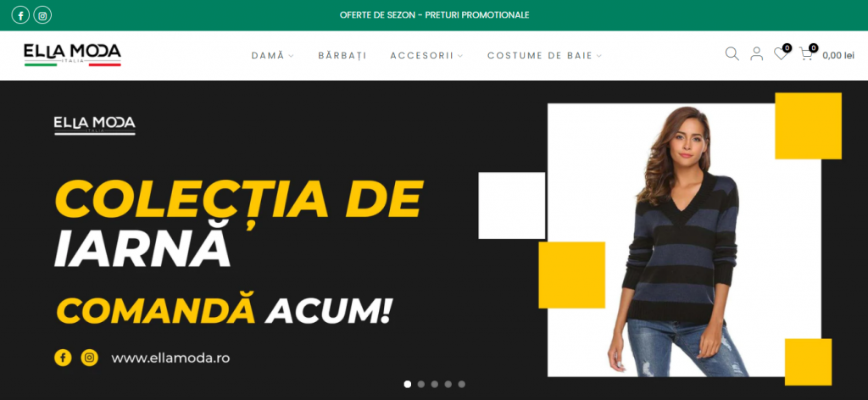
Task: Click the search magnifier icon
Action: (732, 53)
